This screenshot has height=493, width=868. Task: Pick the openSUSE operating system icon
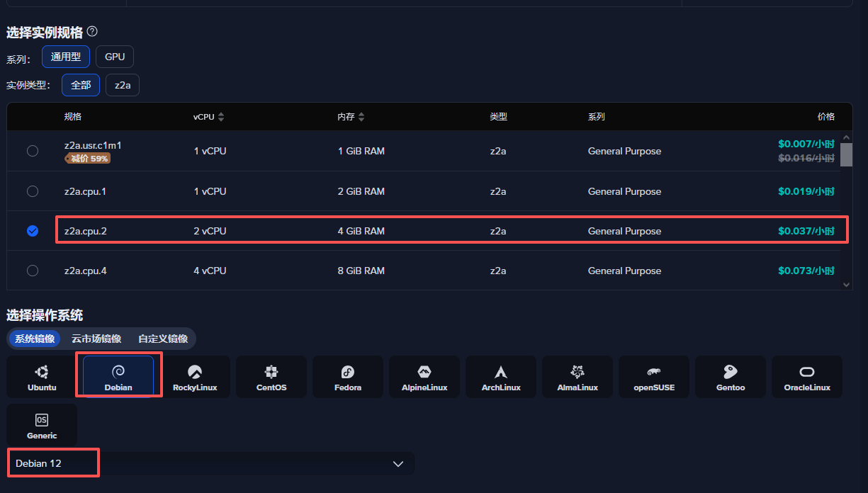(x=654, y=377)
